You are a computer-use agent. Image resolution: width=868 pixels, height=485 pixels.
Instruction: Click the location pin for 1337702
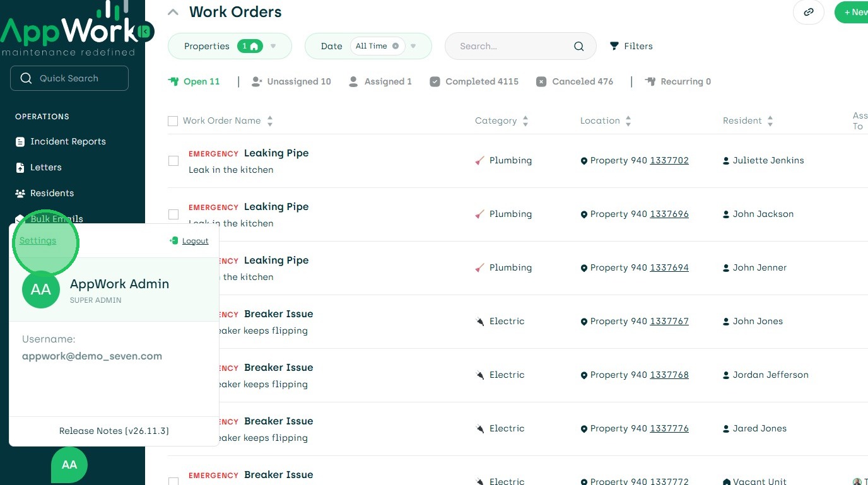584,161
